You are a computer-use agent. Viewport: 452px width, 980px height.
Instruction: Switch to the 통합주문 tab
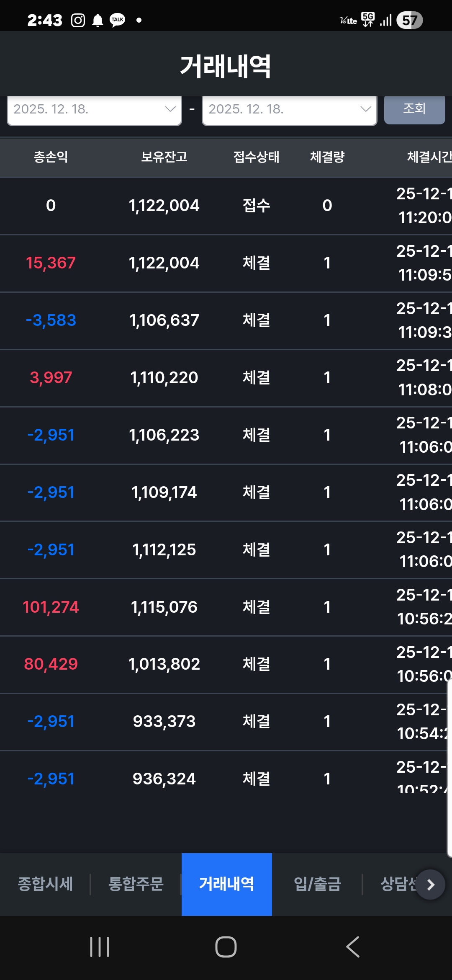click(136, 884)
